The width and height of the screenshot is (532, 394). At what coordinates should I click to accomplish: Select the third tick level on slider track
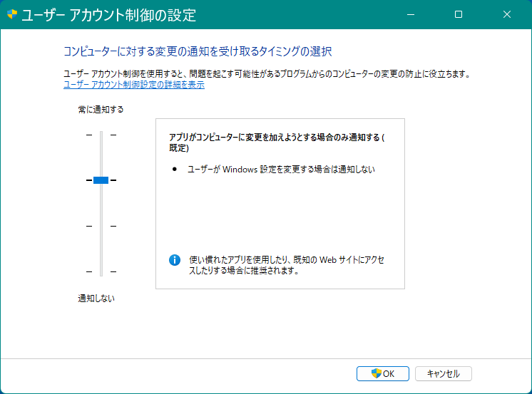(101, 226)
